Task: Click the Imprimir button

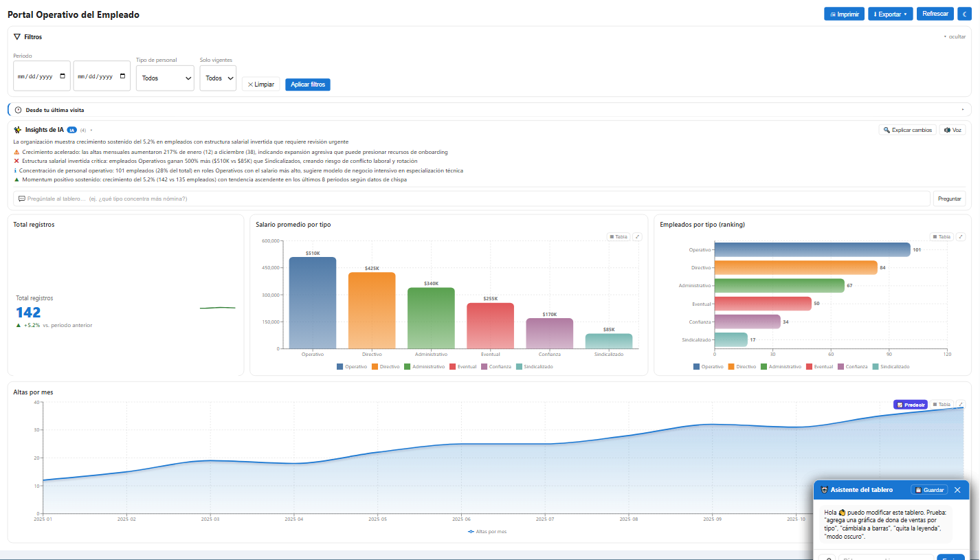Action: [844, 14]
